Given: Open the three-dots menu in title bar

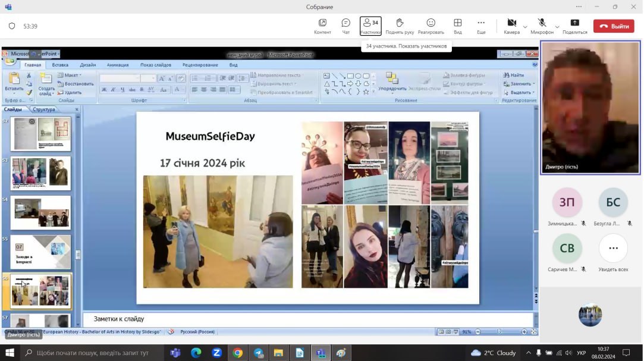Looking at the screenshot, I should pyautogui.click(x=579, y=7).
